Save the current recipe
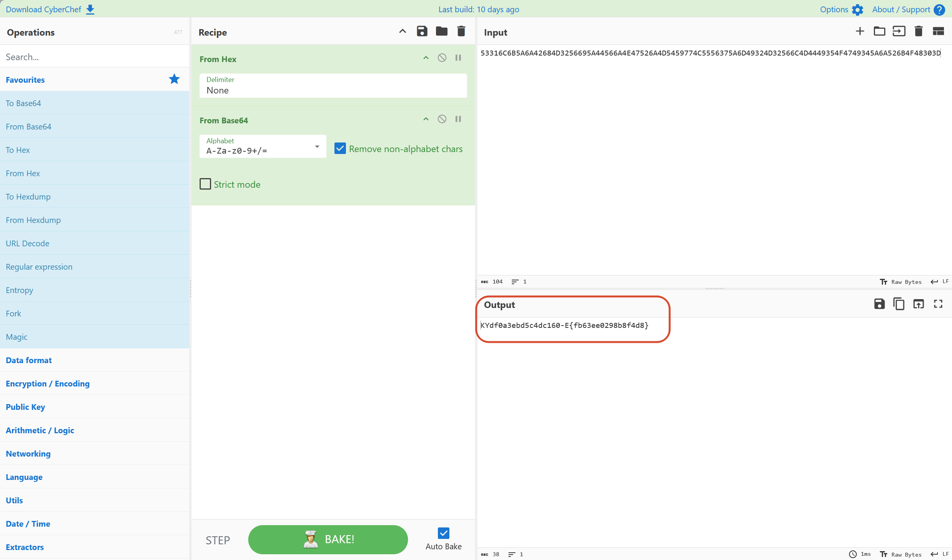The image size is (952, 560). (422, 32)
